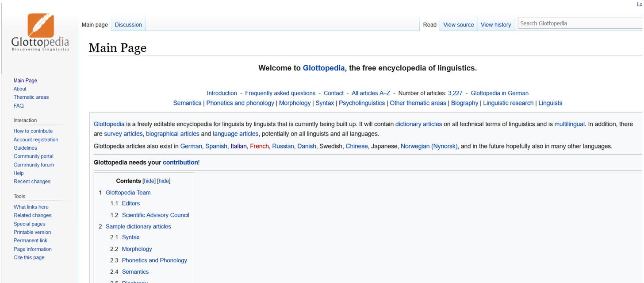
Task: Open the Biography link
Action: (464, 103)
